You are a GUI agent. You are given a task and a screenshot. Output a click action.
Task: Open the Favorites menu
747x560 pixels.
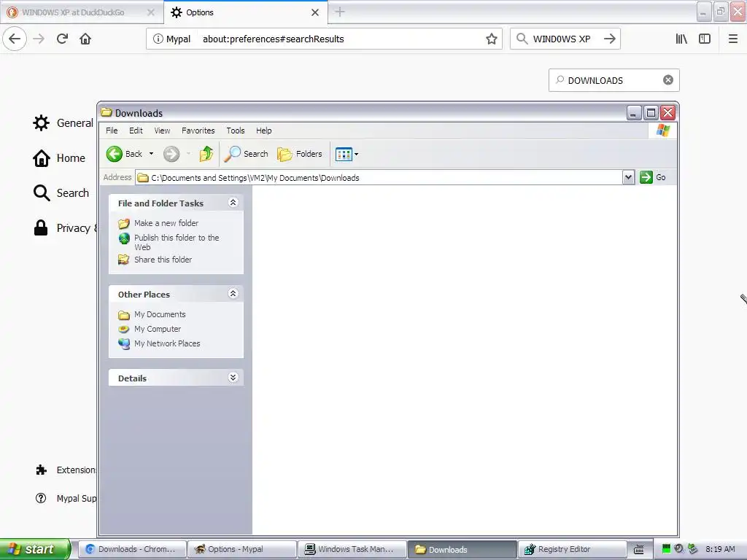pos(198,131)
